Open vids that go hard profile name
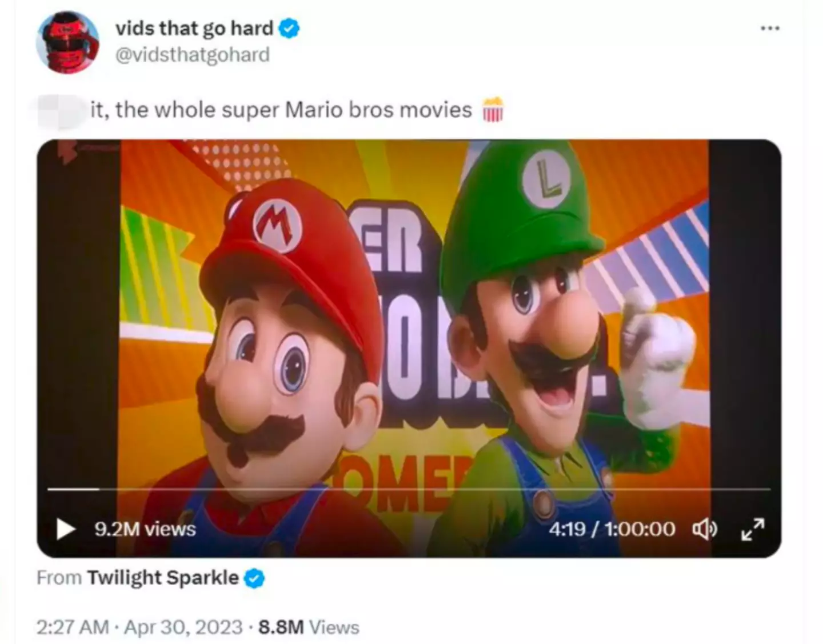The image size is (823, 644). pos(194,28)
